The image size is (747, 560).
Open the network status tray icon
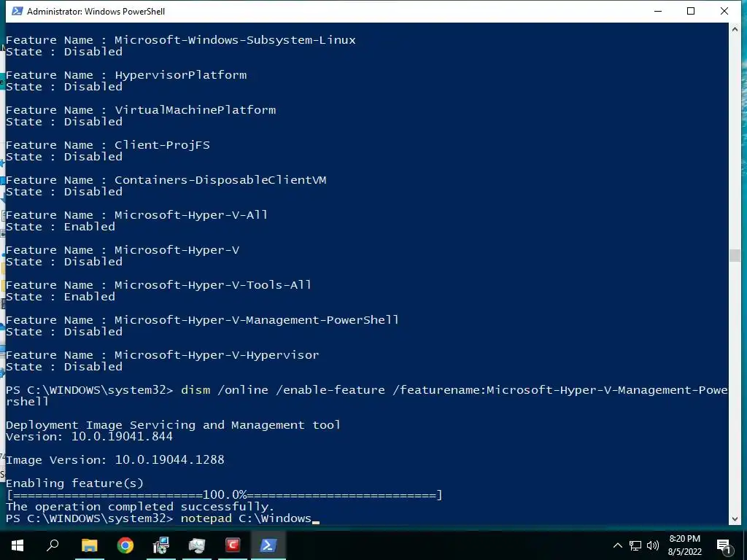635,545
